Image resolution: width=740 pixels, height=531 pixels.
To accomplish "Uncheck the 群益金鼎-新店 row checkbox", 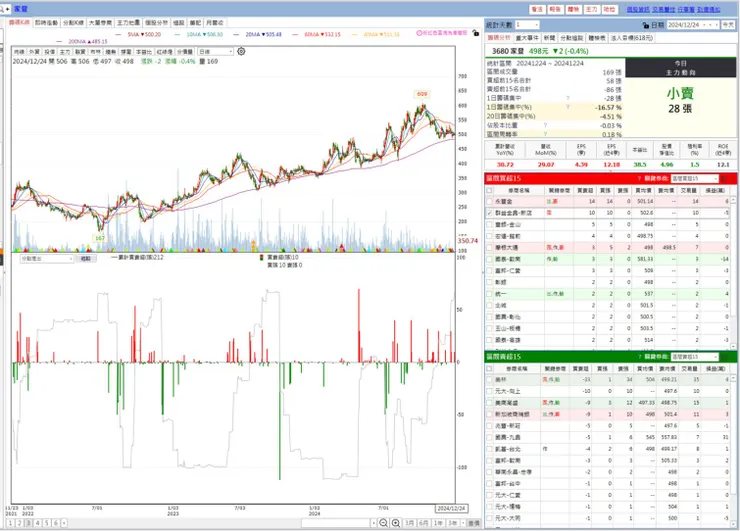I will click(x=489, y=213).
